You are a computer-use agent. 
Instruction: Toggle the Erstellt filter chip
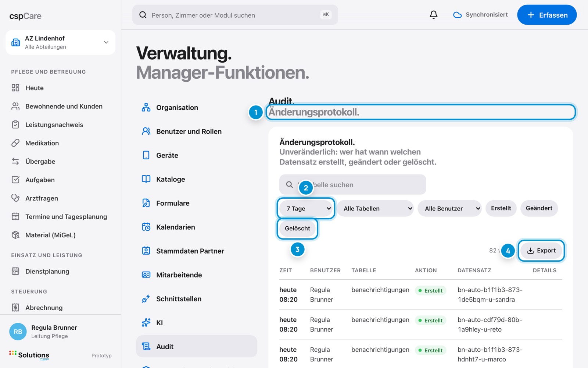pyautogui.click(x=501, y=208)
